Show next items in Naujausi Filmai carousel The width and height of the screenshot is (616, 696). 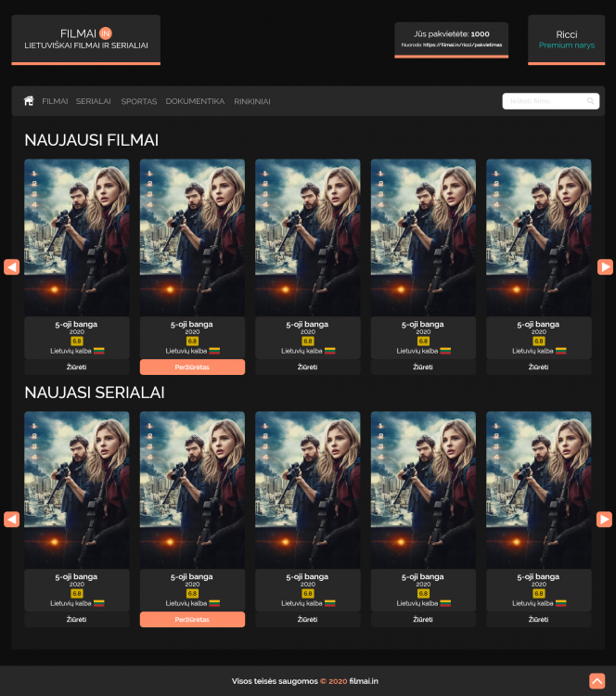point(605,266)
